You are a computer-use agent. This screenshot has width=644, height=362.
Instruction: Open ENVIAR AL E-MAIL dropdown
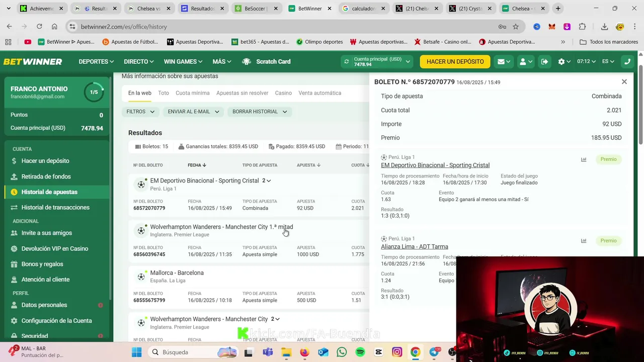point(194,112)
